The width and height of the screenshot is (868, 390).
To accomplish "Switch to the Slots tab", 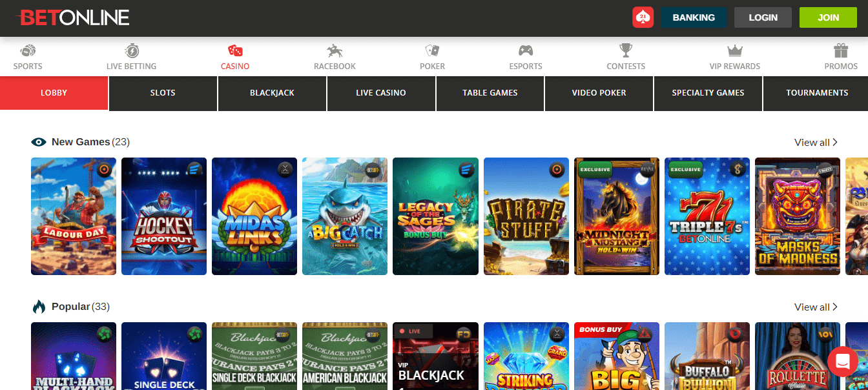I will pyautogui.click(x=163, y=93).
